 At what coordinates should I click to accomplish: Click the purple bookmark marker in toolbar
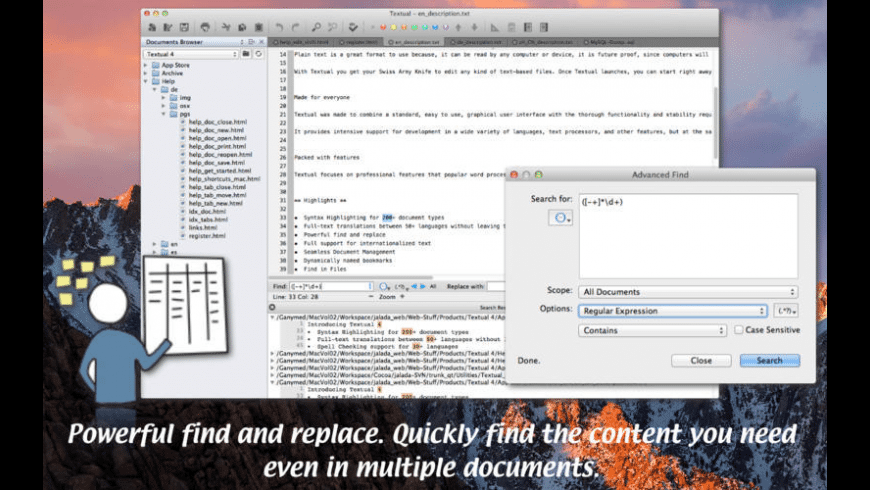(x=446, y=27)
